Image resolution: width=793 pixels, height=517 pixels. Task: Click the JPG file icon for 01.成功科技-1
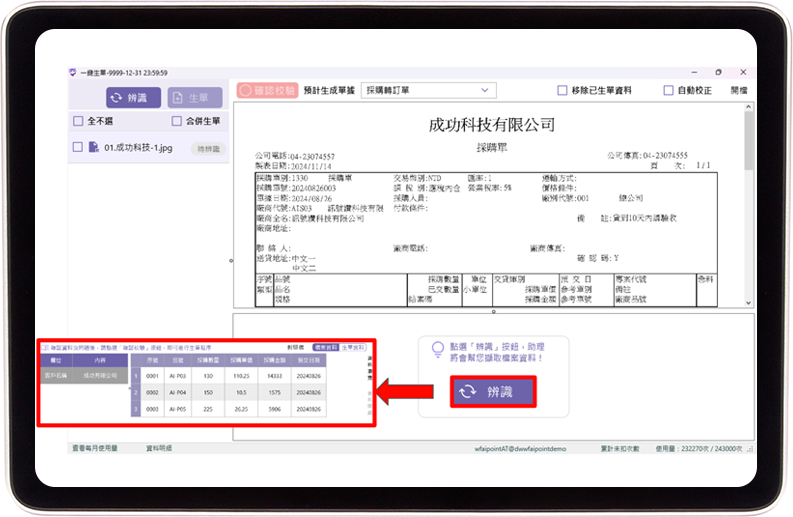point(93,148)
